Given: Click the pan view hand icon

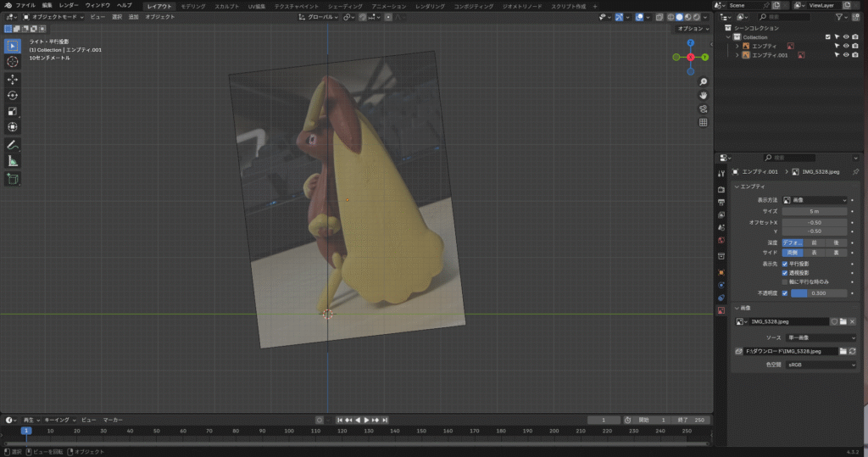Looking at the screenshot, I should click(x=703, y=95).
